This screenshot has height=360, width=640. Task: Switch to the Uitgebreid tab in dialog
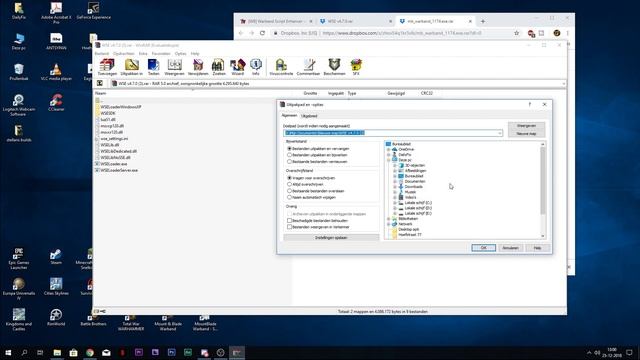point(309,116)
